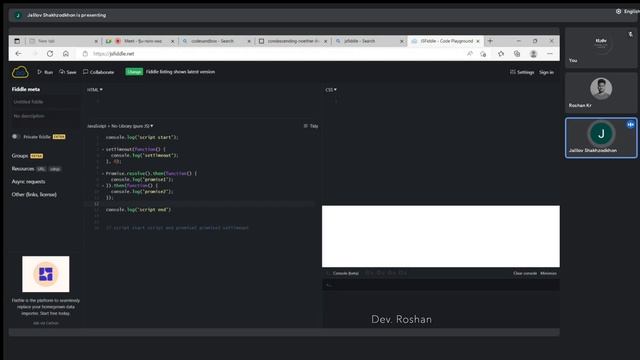Click code line console.log('script start')
The width and height of the screenshot is (640, 360).
tap(142, 137)
